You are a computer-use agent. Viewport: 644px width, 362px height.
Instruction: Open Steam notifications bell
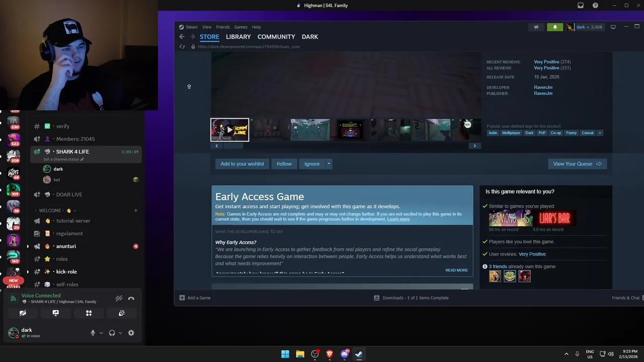pos(555,27)
